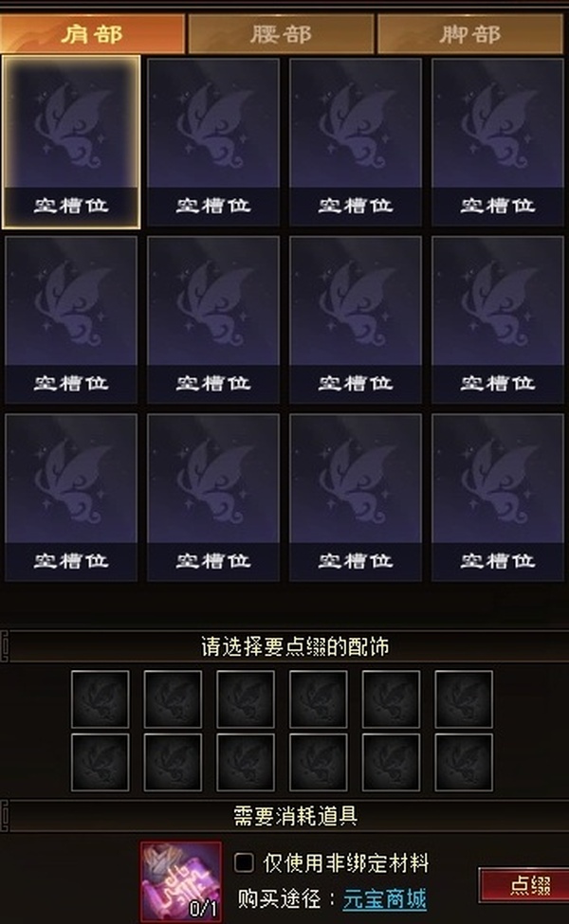Choose third accessory slot in the upper small row
The width and height of the screenshot is (569, 924).
pyautogui.click(x=246, y=698)
